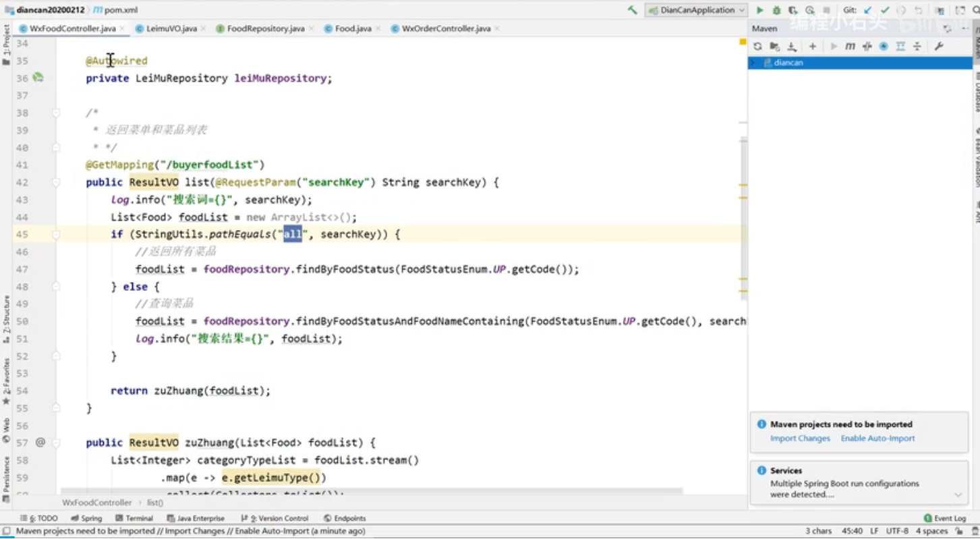Collapse the comment block at line 38
Screen dimensions: 980x539
click(56, 113)
